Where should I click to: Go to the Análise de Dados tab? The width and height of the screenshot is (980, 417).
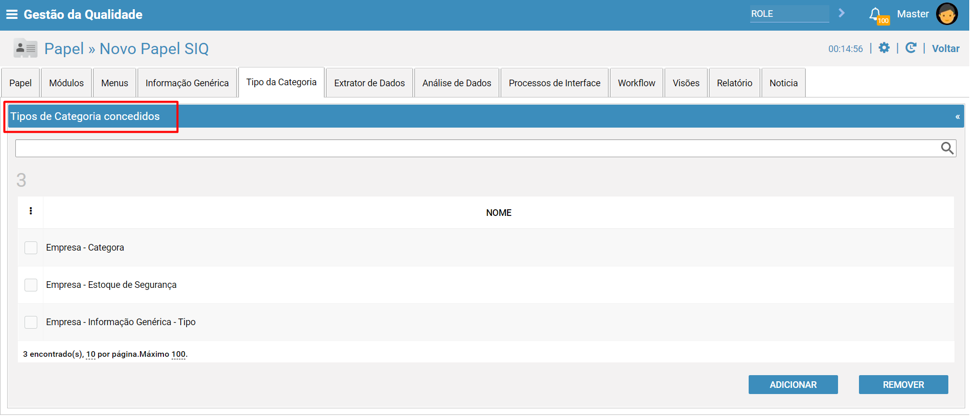click(457, 83)
